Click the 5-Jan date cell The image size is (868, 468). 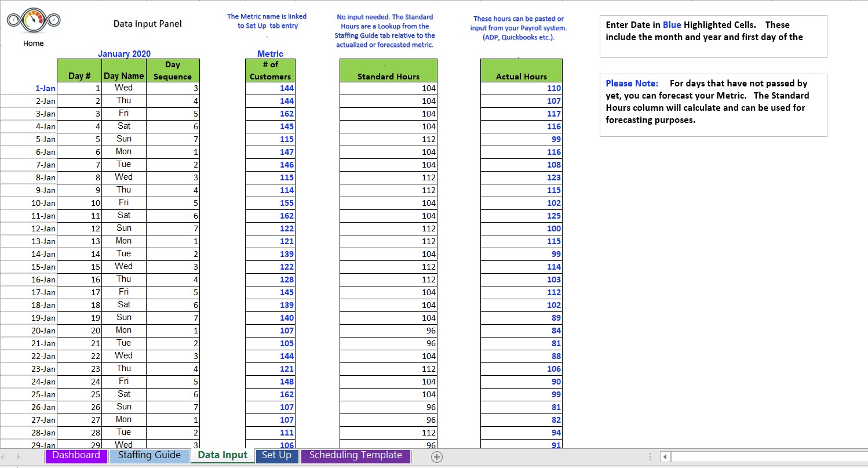29,139
